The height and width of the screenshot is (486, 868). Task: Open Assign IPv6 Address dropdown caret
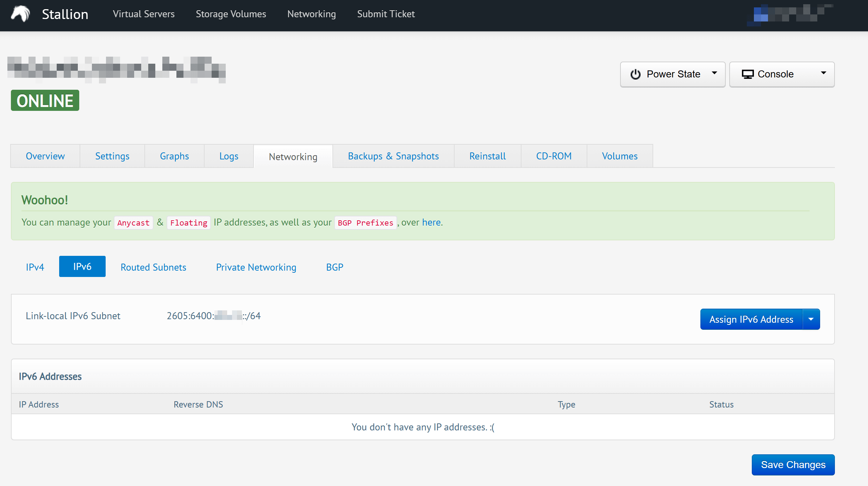tap(811, 319)
